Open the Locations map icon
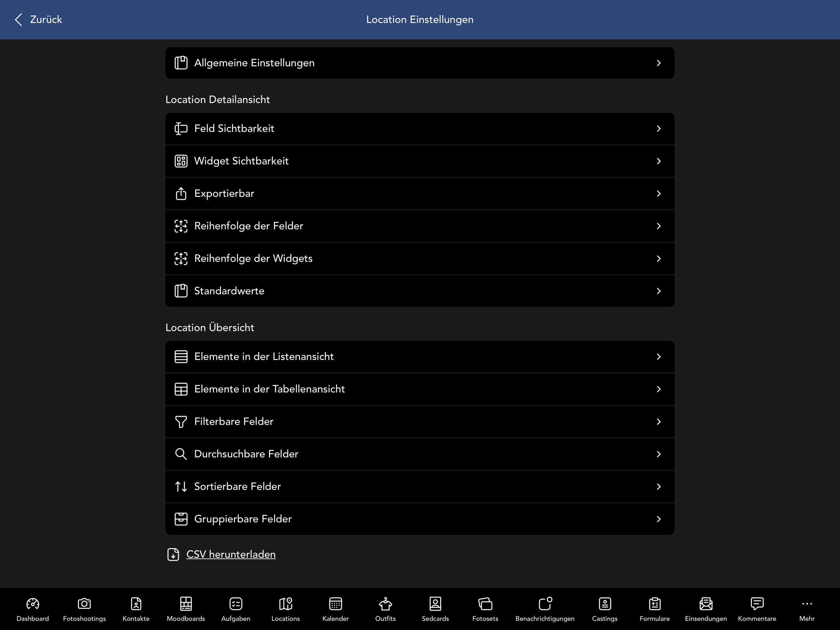Image resolution: width=840 pixels, height=630 pixels. (285, 603)
